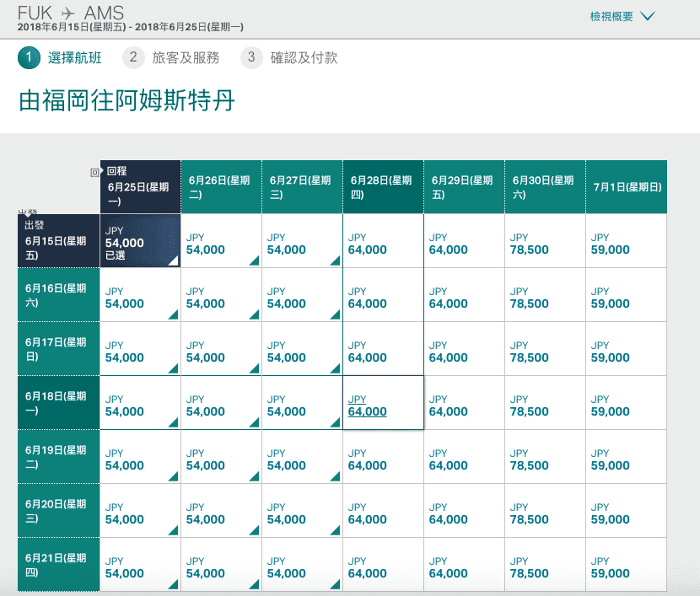Select departure row header 6月17日(星期日)
The image size is (700, 596).
coord(58,349)
